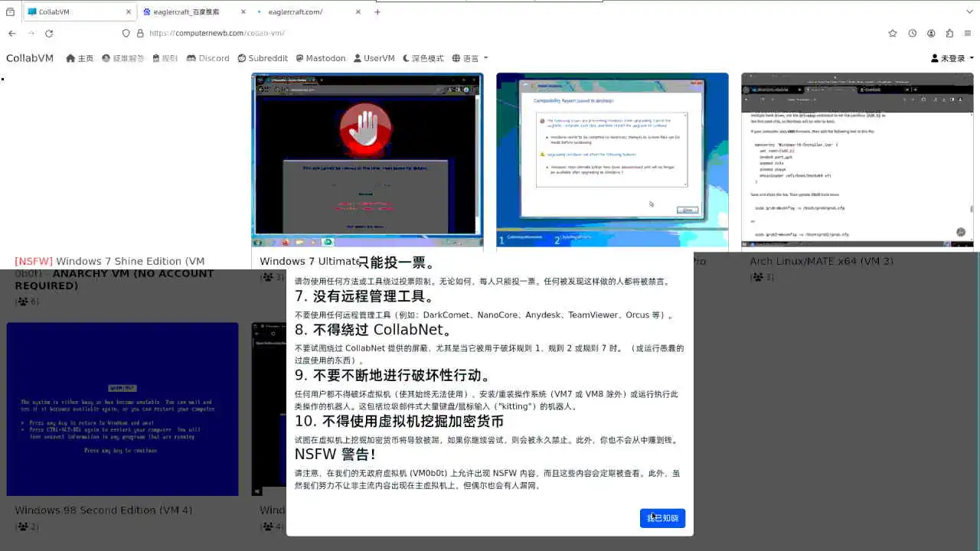Open the Compatibility Report VM thumbnail

[x=612, y=160]
